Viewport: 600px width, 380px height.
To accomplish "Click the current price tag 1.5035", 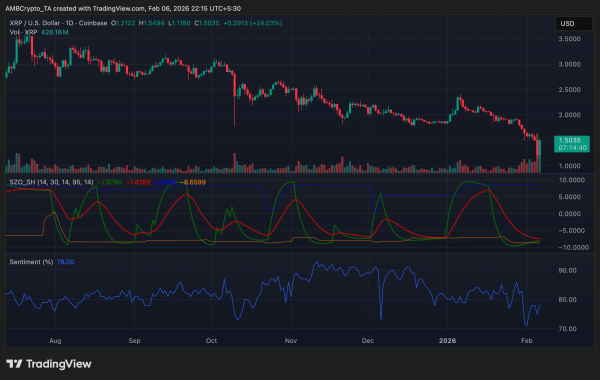I will click(572, 144).
